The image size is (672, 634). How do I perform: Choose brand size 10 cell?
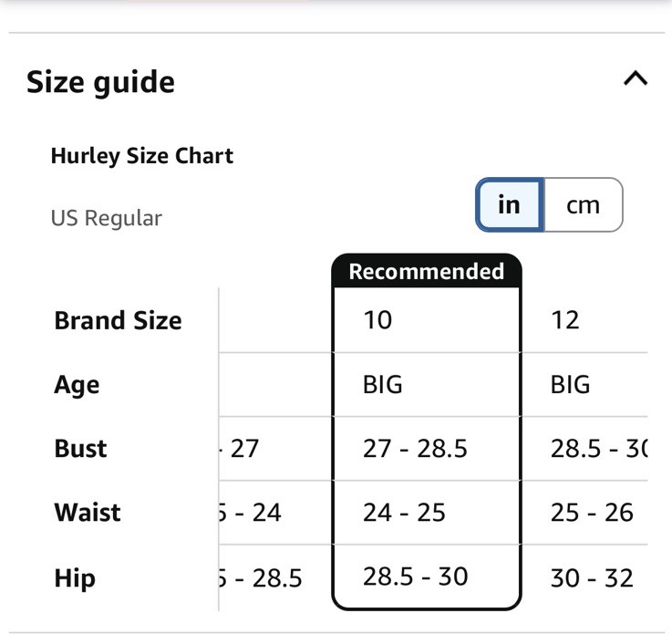377,320
